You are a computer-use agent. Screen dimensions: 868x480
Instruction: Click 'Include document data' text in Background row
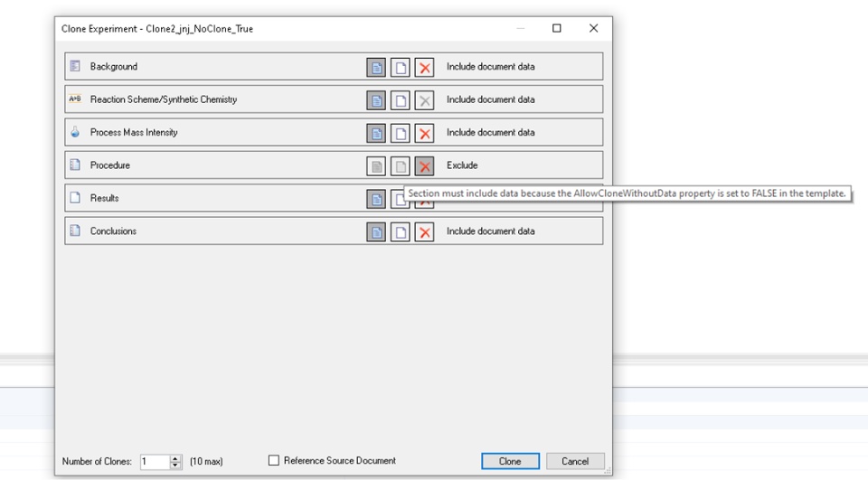click(x=490, y=66)
